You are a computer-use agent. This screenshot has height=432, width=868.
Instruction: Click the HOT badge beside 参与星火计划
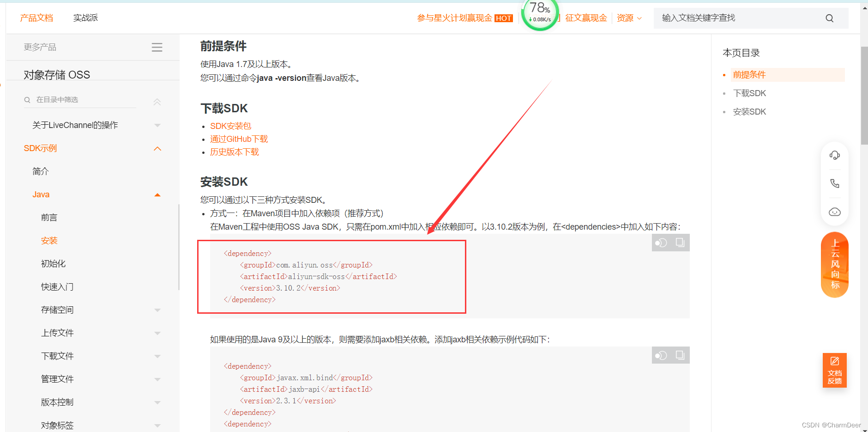[503, 18]
